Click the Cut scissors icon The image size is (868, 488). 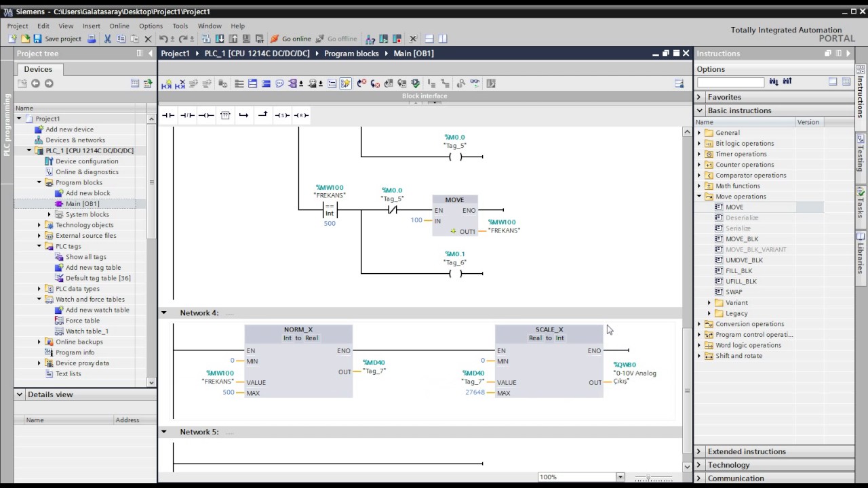[107, 39]
